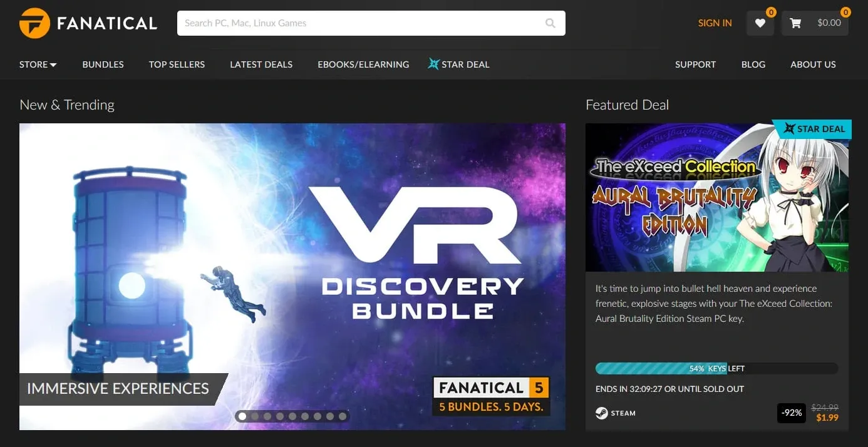Go to Top Sellers page
868x447 pixels.
177,64
